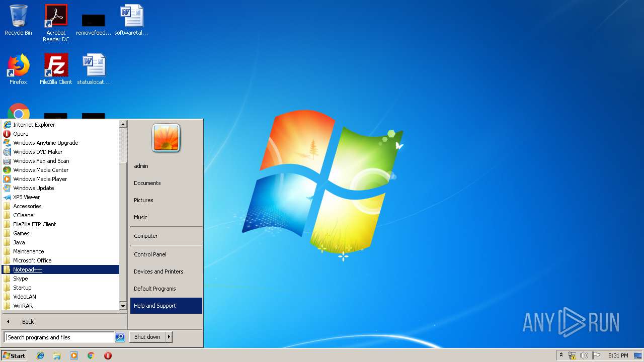
Task: Open Windows Media Player in the programs list
Action: 60,179
